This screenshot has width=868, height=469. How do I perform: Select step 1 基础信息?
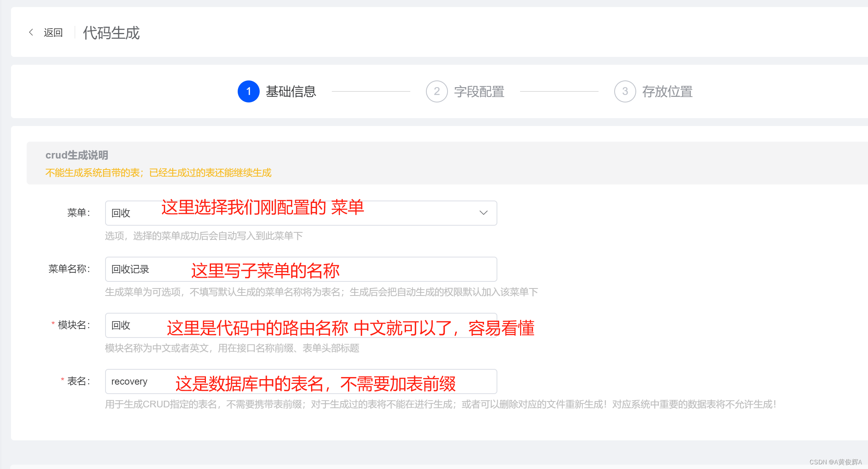277,91
